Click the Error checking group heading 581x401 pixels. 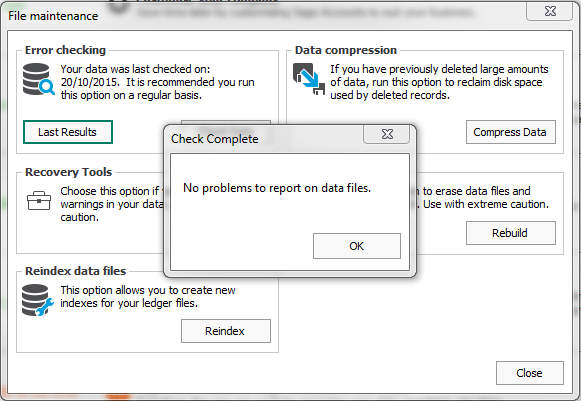click(x=65, y=50)
